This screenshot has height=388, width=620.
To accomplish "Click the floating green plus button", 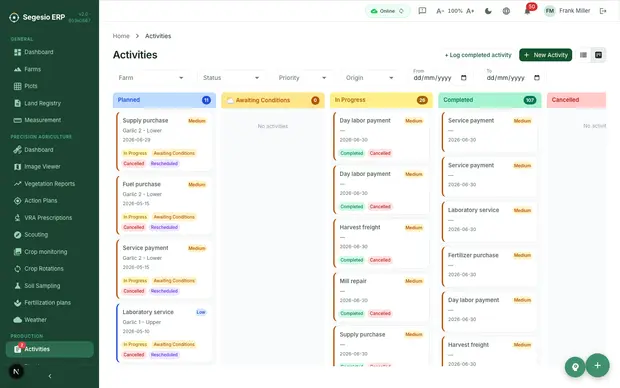I will [x=597, y=365].
